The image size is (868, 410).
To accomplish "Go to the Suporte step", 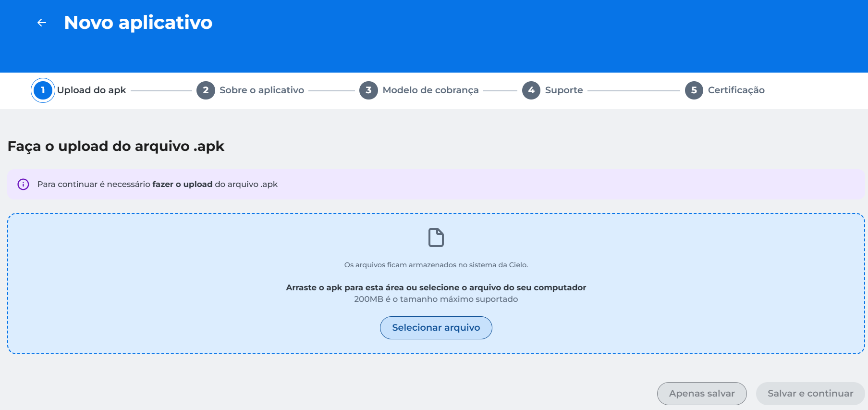I will pyautogui.click(x=564, y=90).
